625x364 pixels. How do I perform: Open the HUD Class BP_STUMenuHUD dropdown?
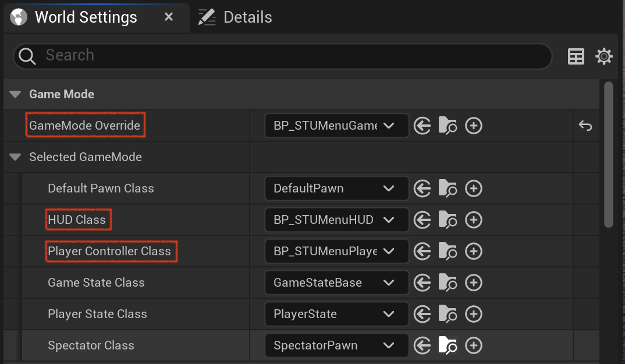pos(336,220)
